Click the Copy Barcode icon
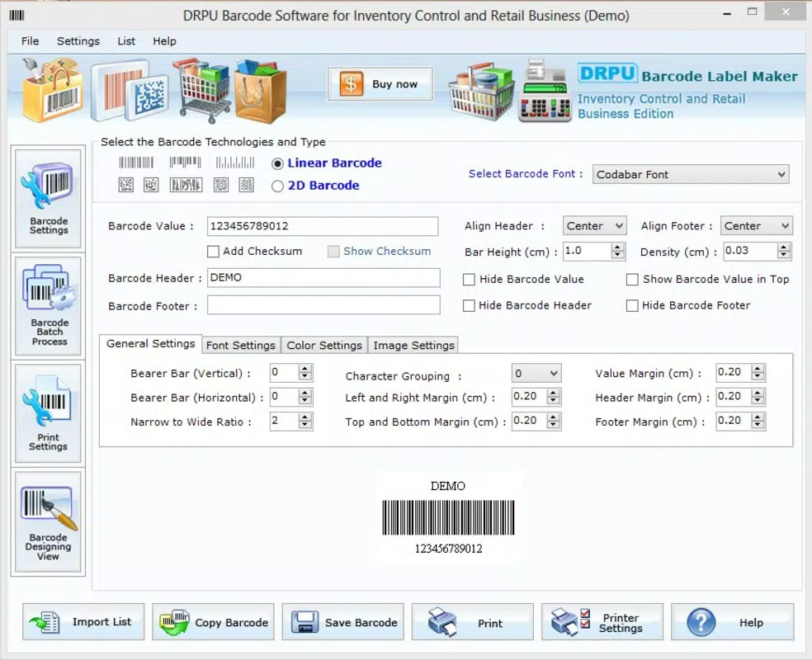Viewport: 812px width, 660px height. tap(174, 622)
